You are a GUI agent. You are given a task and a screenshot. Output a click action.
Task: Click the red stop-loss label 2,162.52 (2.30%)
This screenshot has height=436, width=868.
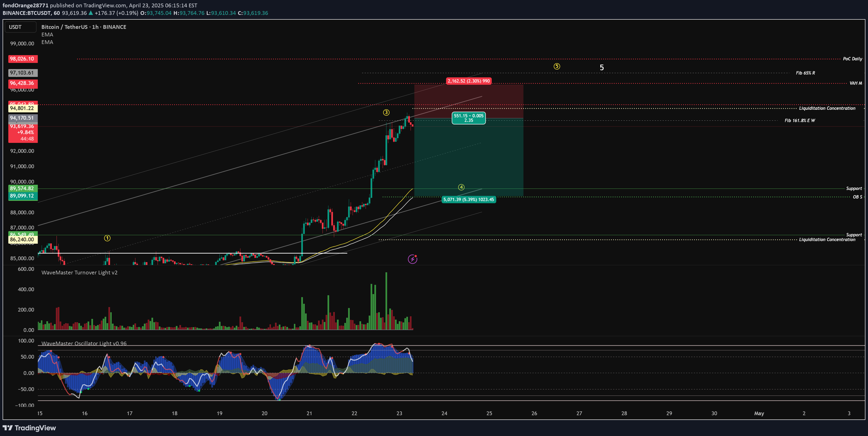tap(469, 81)
